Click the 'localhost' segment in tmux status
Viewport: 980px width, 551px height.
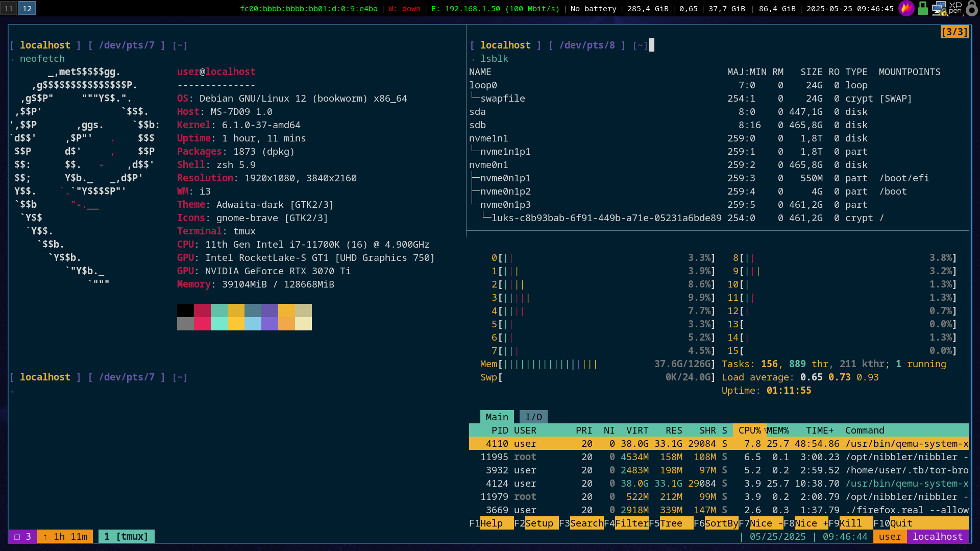[x=938, y=536]
